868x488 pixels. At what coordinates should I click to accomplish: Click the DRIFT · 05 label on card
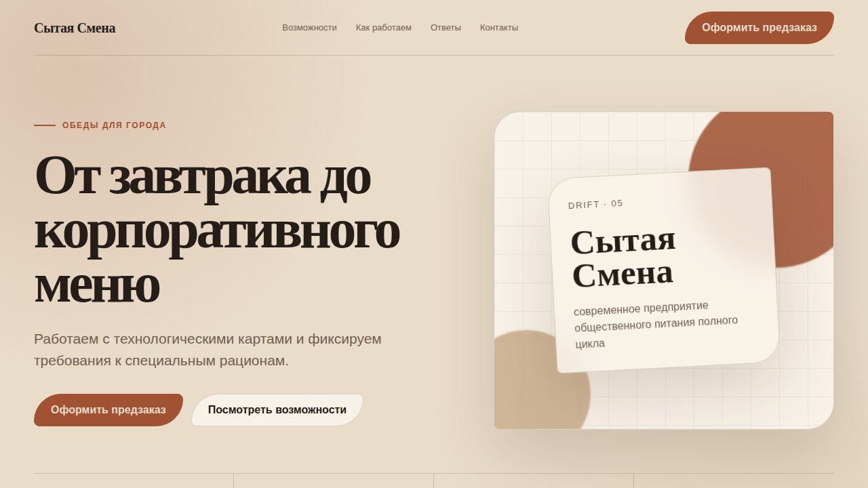pyautogui.click(x=595, y=204)
